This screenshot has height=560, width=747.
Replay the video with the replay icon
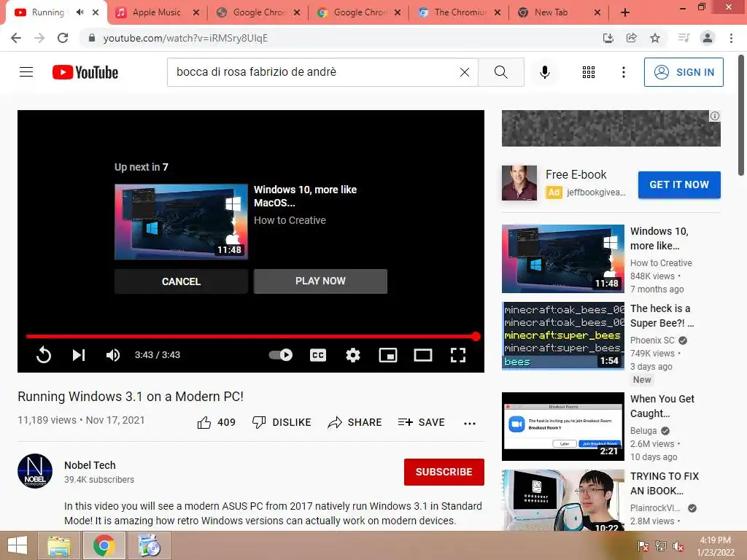tap(43, 355)
